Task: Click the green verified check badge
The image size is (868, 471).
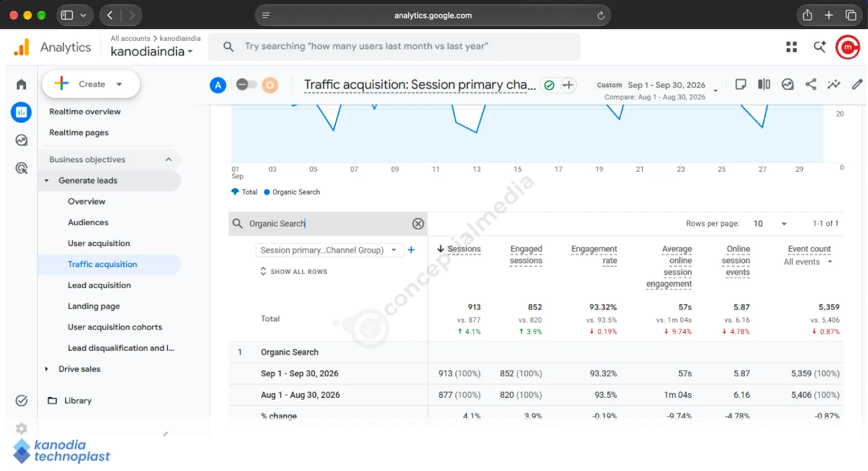Action: click(x=549, y=86)
